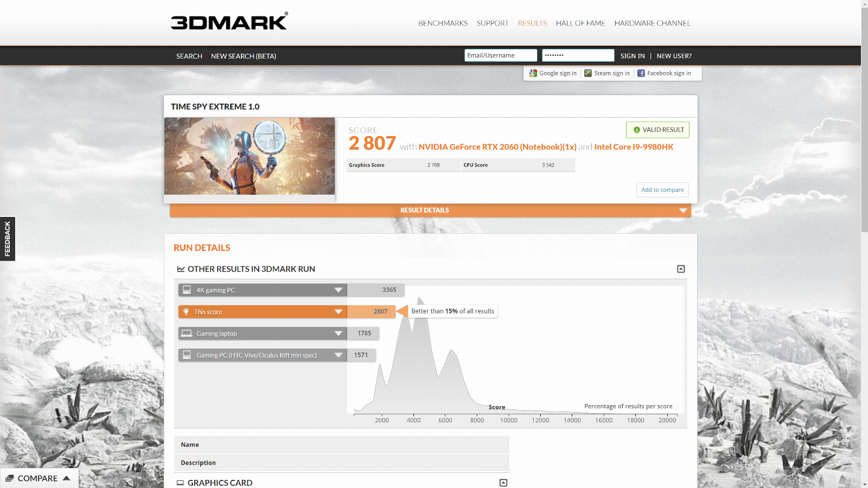Click the Facebook sign in icon
Viewport: 868px width, 488px height.
(641, 73)
